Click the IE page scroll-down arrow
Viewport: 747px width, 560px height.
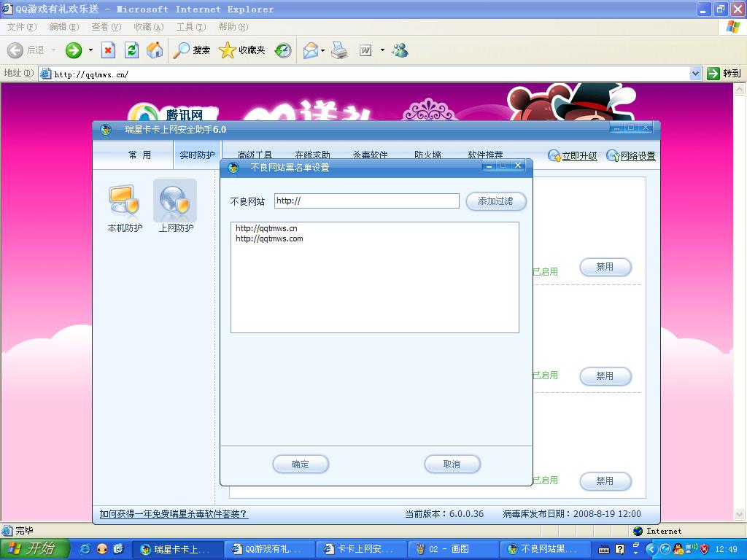pos(739,515)
